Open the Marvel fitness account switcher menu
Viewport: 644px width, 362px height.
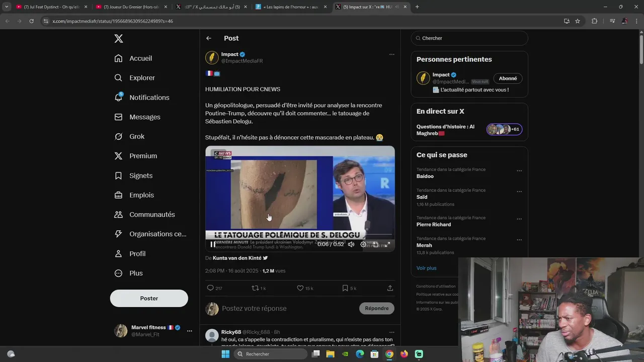189,331
